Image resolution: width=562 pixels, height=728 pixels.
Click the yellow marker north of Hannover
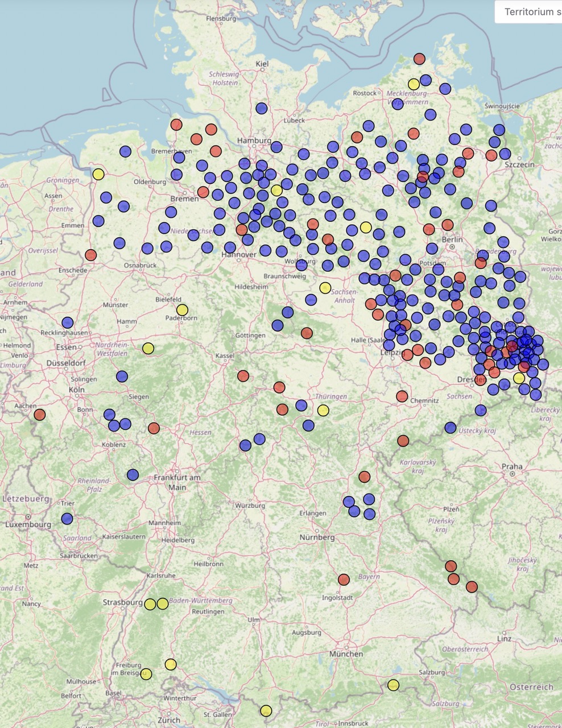tap(276, 190)
